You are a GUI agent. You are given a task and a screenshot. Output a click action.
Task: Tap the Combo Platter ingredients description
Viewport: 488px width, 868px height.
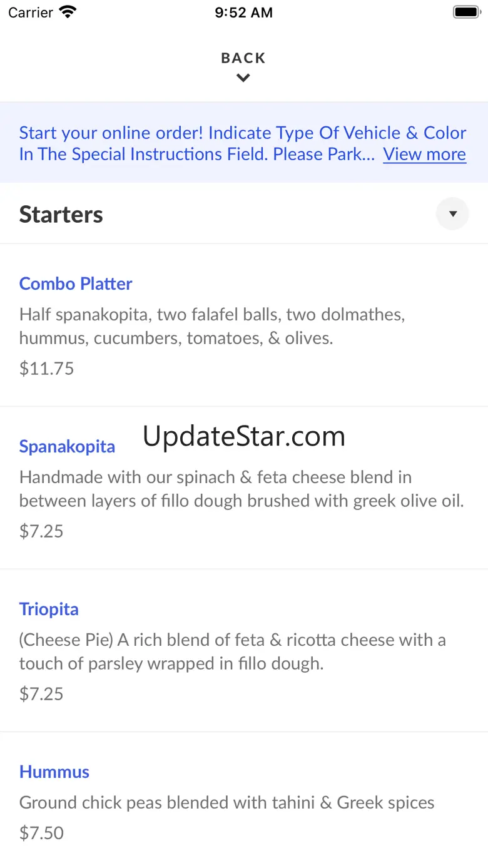click(211, 325)
